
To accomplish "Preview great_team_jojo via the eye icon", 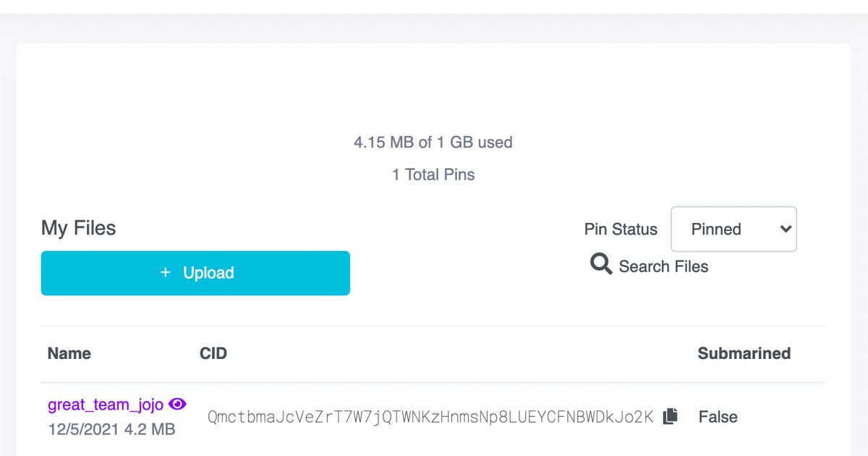I will coord(177,404).
